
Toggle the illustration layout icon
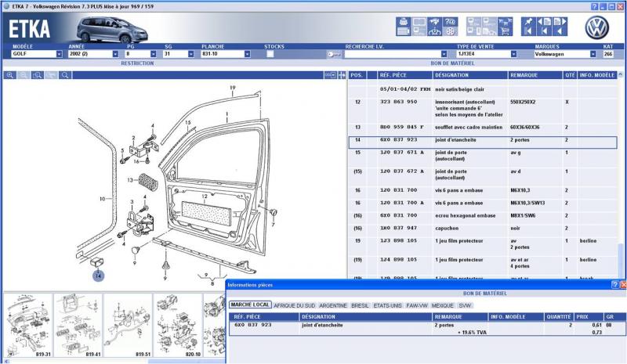pos(330,75)
